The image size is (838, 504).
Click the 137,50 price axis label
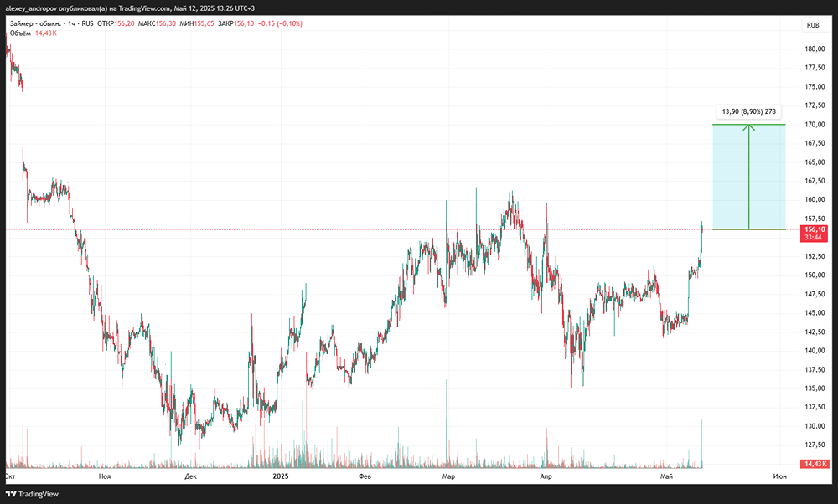tap(815, 369)
